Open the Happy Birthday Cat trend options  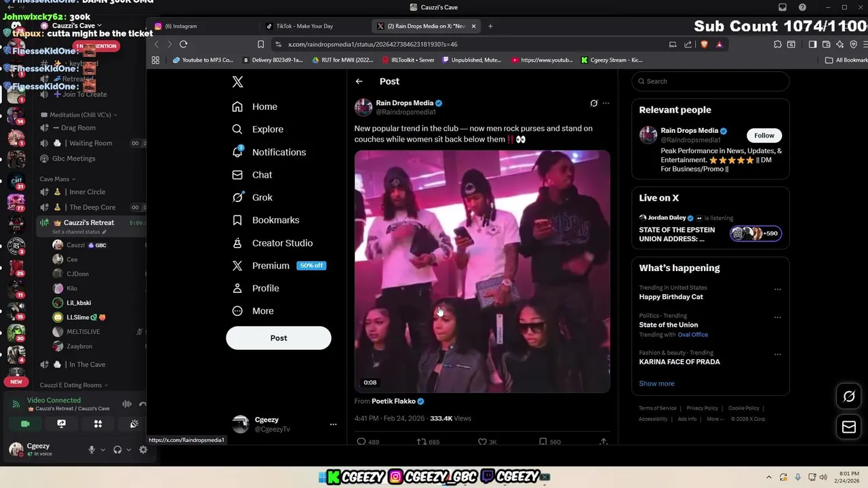[778, 289]
